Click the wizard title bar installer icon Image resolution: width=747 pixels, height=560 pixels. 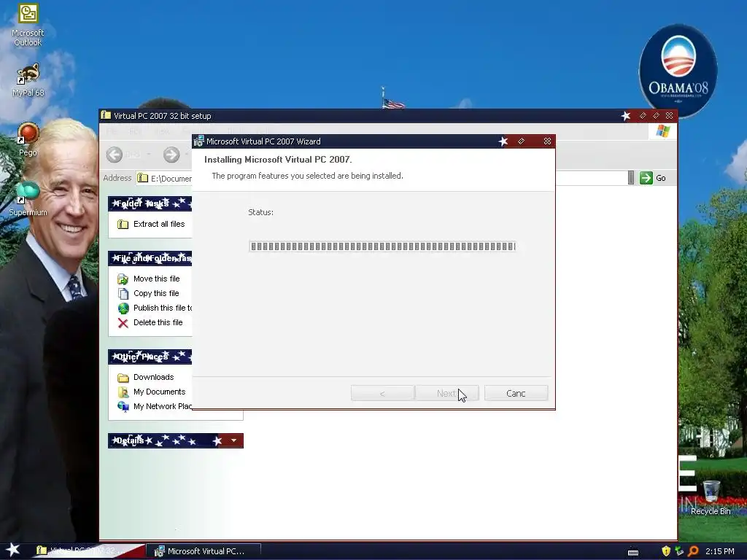pyautogui.click(x=199, y=141)
